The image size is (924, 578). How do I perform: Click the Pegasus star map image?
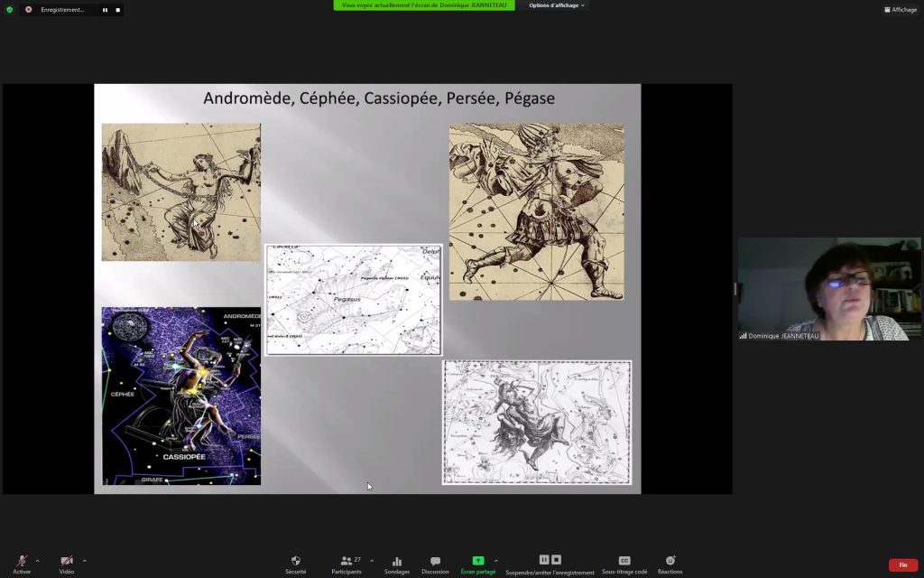click(353, 300)
